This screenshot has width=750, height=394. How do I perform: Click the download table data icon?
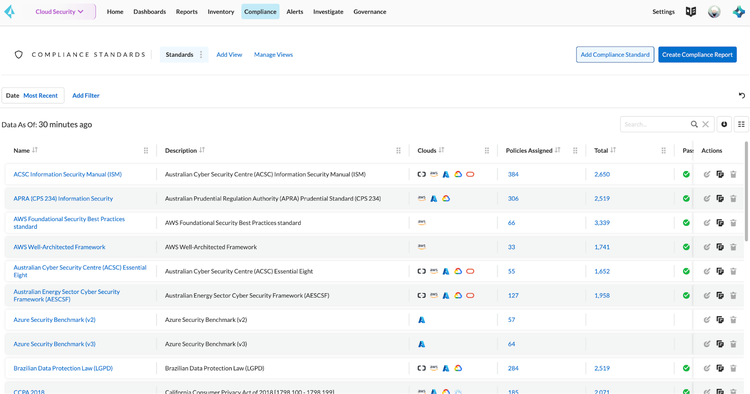[724, 124]
